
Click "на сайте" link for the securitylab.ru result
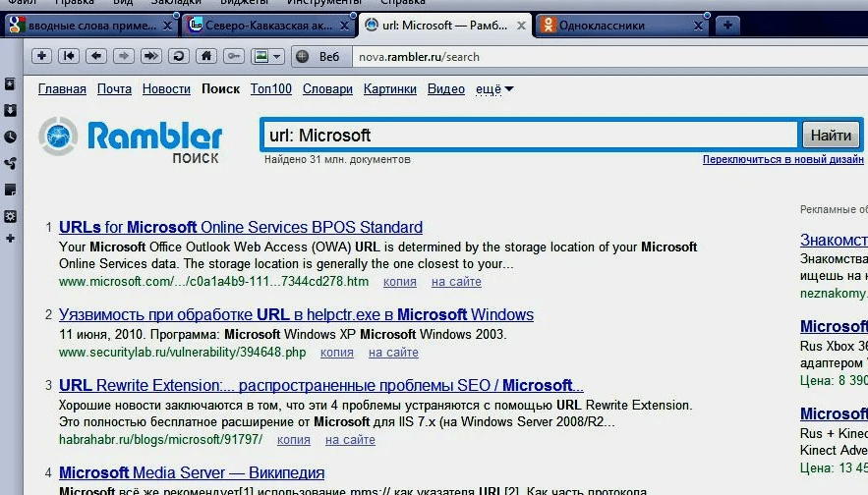(x=393, y=353)
